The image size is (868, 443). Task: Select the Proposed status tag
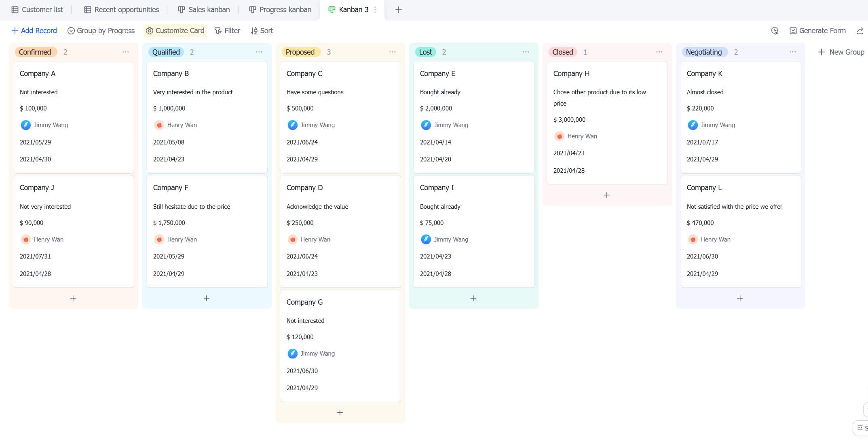coord(300,52)
